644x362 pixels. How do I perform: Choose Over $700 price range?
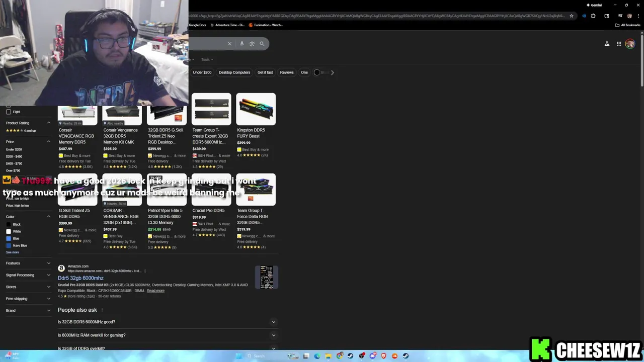(x=13, y=170)
